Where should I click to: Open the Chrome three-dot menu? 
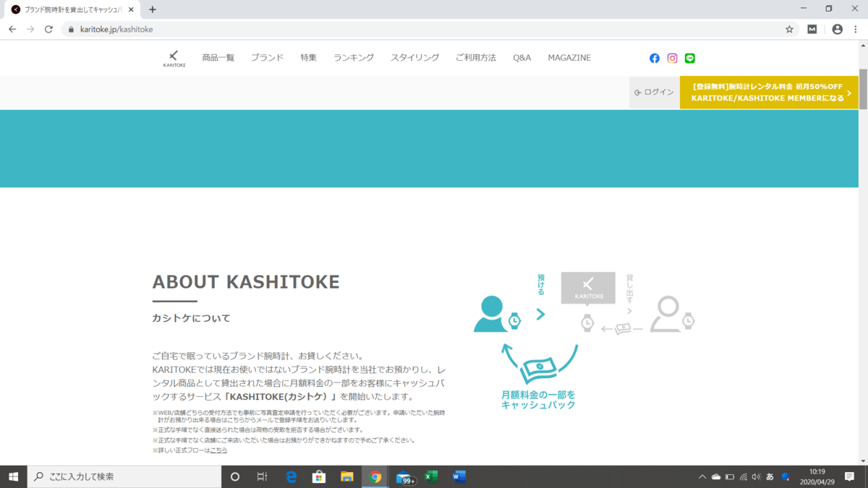pyautogui.click(x=856, y=29)
